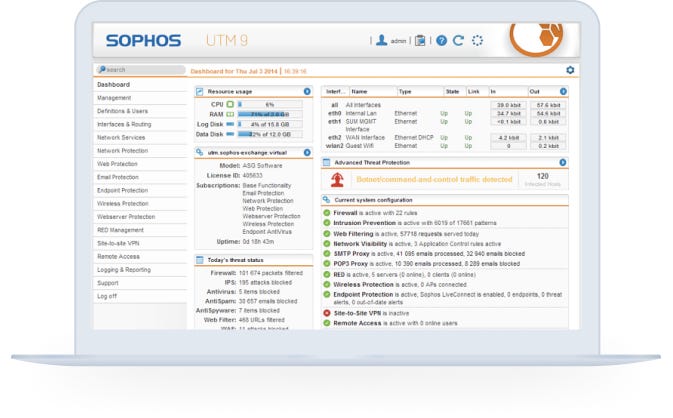Expand Interfaces & Routing menu
Screen dimensions: 673x418
click(140, 124)
